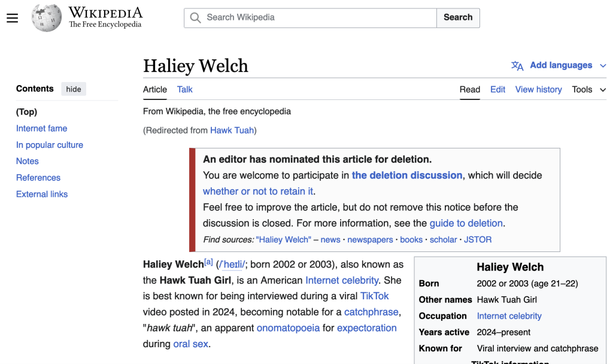Image resolution: width=613 pixels, height=364 pixels.
Task: Go to References section
Action: (x=38, y=177)
